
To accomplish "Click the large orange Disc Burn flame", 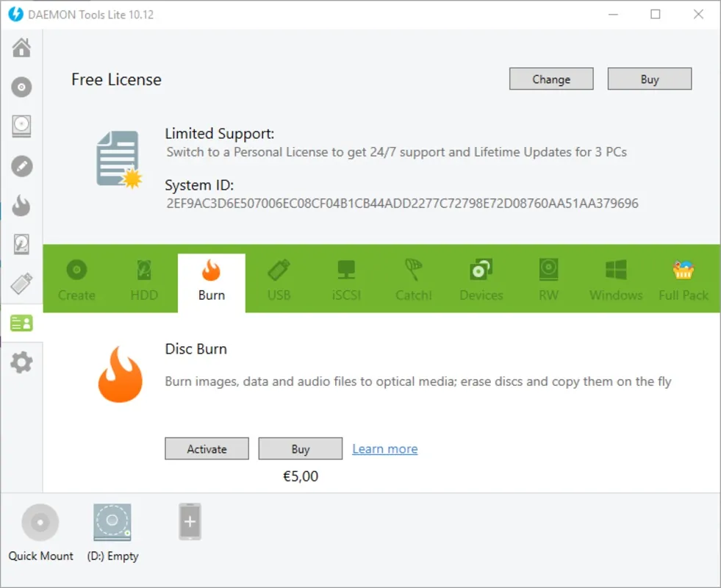I will click(120, 374).
